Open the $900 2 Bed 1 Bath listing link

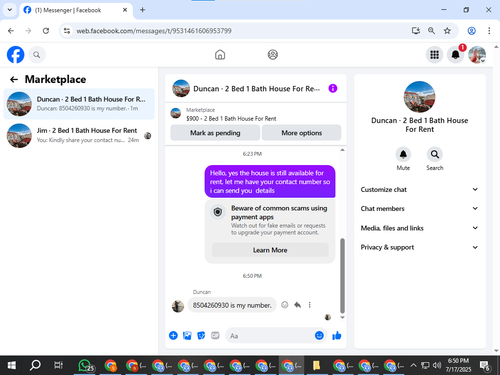pos(231,118)
